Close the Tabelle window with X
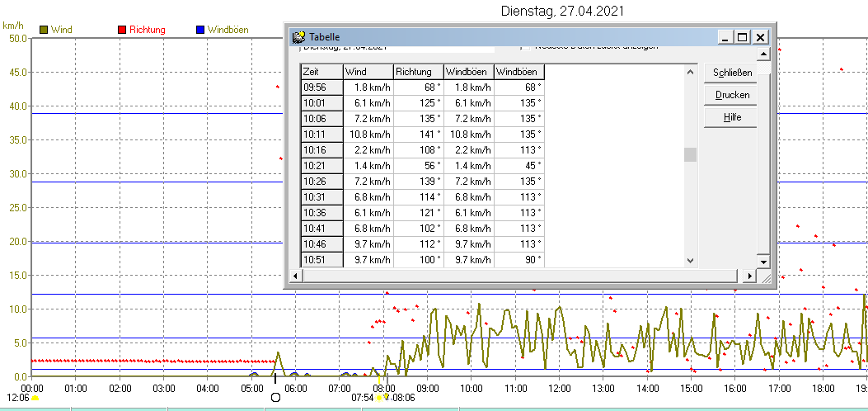 [x=761, y=37]
